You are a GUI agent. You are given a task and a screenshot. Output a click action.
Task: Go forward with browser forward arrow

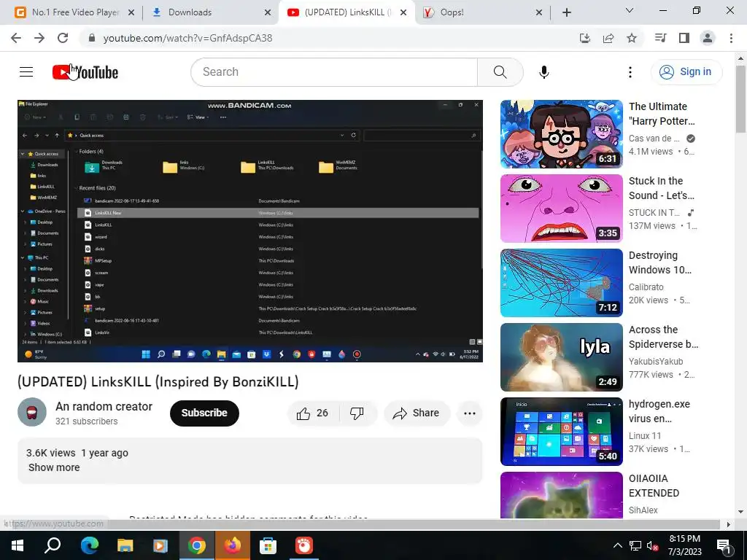pos(39,38)
